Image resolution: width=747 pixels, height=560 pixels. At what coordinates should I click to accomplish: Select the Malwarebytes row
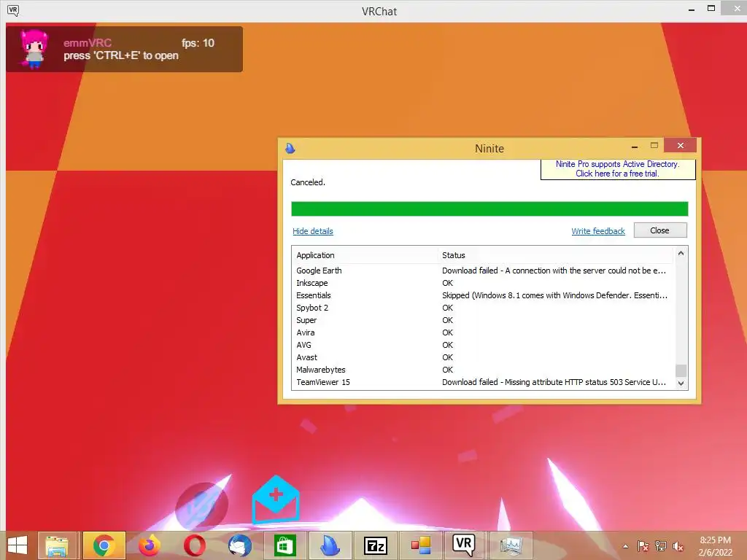(x=483, y=370)
